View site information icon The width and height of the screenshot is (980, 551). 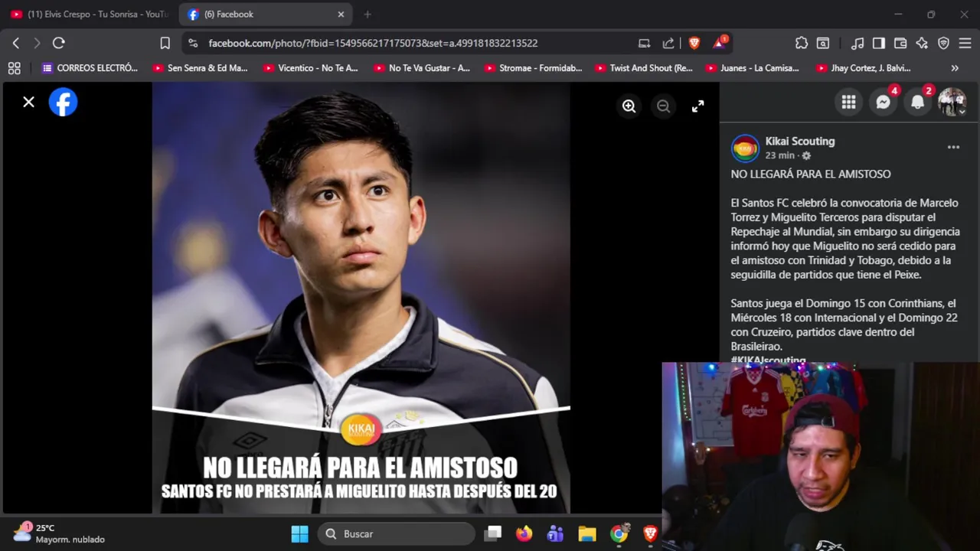click(x=193, y=43)
